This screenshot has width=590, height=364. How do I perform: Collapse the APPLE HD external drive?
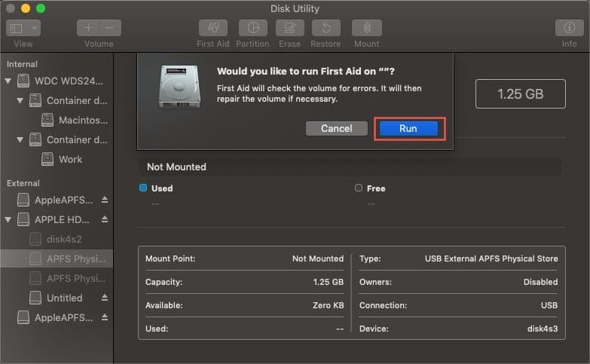pos(8,219)
